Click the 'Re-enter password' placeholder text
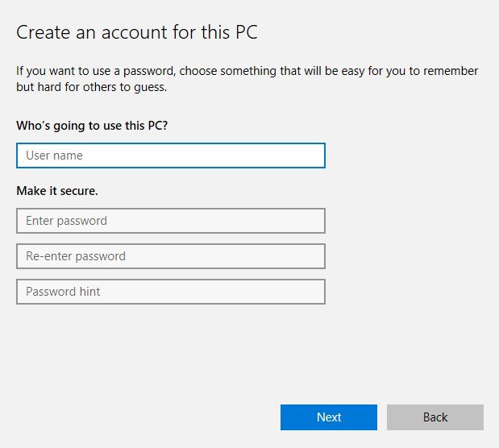The width and height of the screenshot is (499, 448). click(x=76, y=256)
